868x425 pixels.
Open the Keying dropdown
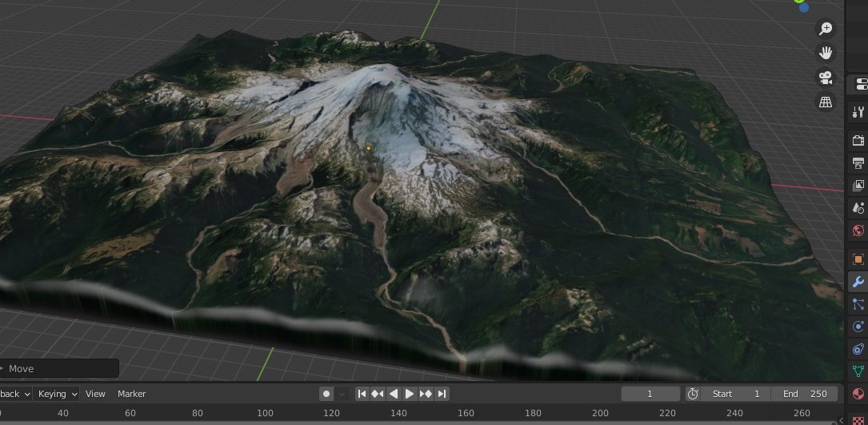[58, 394]
